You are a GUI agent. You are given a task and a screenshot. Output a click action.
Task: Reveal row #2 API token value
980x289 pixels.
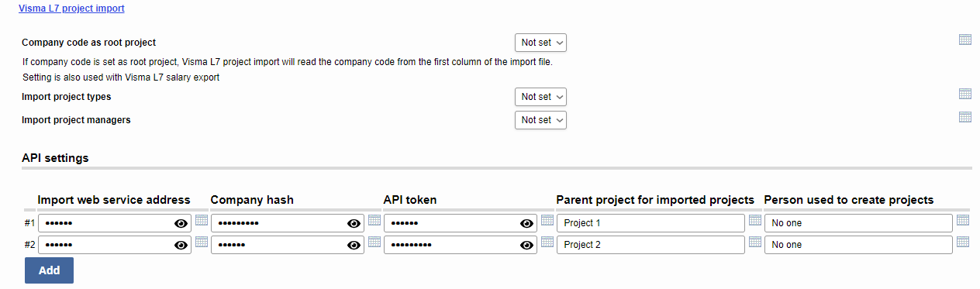tap(527, 245)
